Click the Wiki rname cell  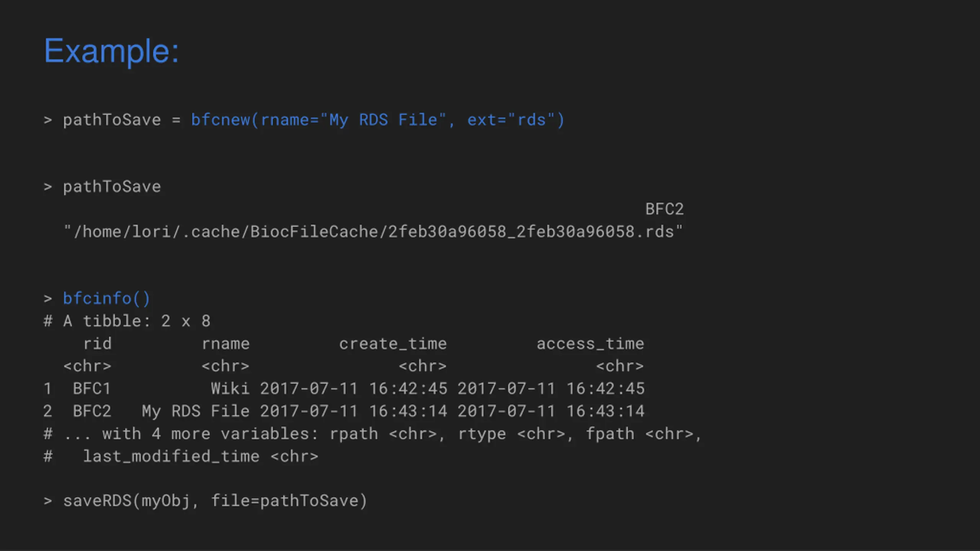coord(230,389)
